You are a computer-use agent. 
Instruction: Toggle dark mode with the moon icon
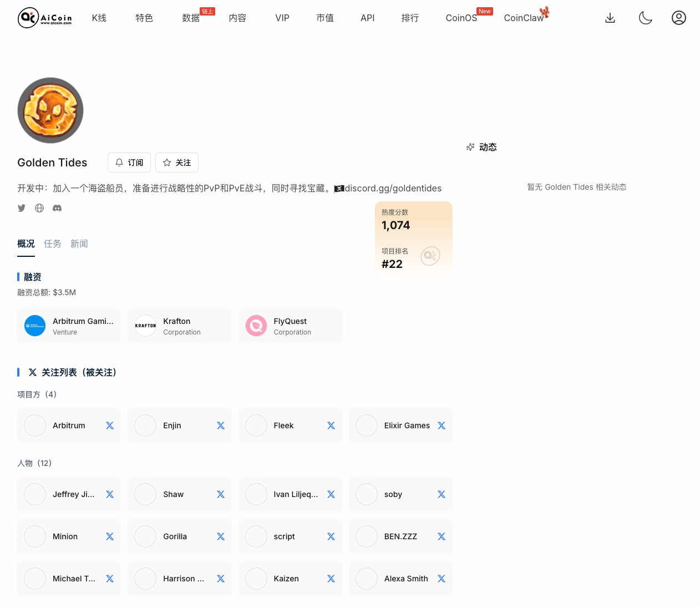pos(645,17)
